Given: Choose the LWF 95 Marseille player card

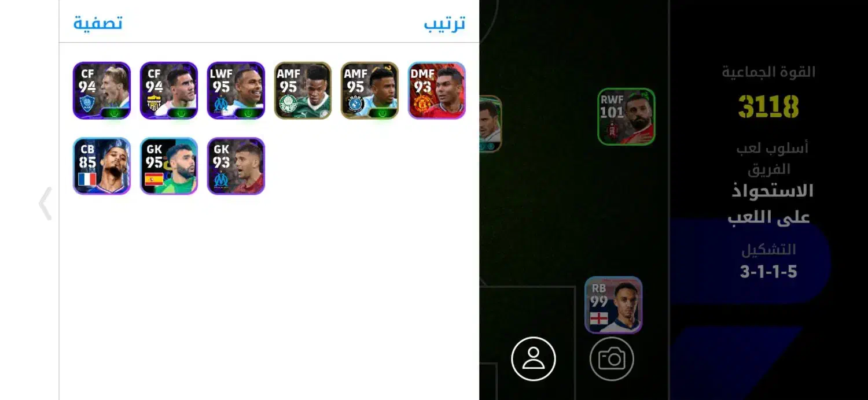Looking at the screenshot, I should (x=236, y=91).
